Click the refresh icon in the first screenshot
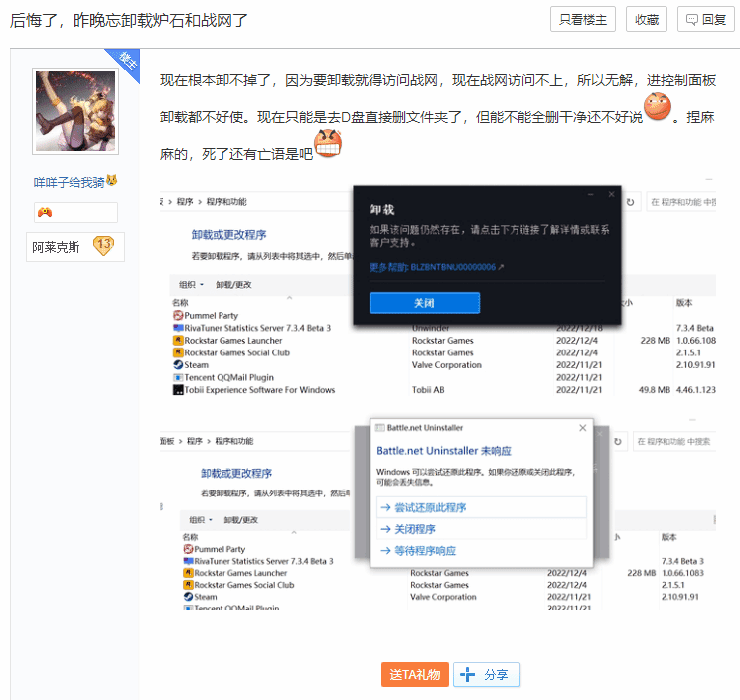 (x=630, y=202)
